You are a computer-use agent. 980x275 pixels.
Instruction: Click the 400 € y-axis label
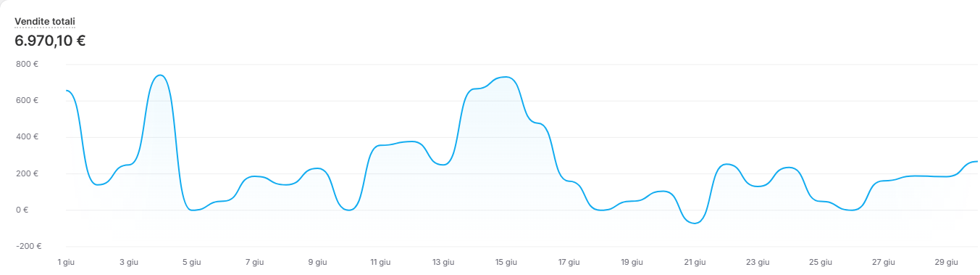tap(27, 136)
